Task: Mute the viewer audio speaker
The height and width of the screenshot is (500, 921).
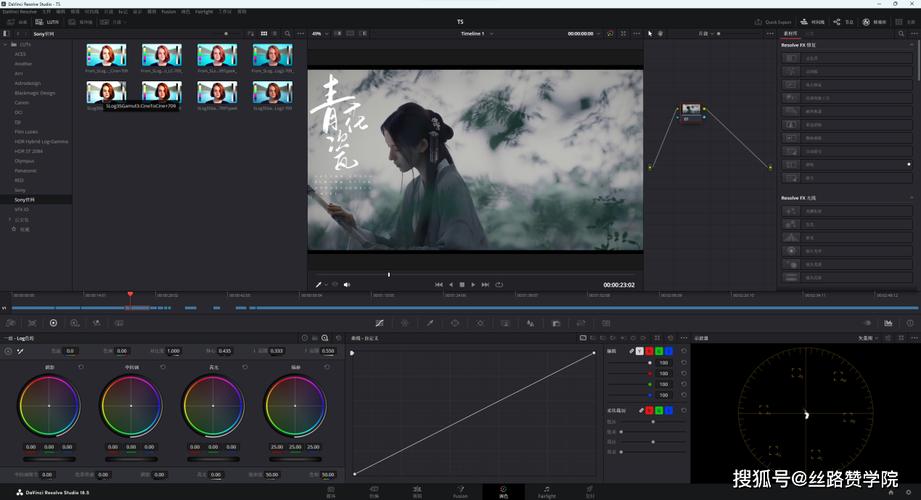Action: (x=347, y=284)
